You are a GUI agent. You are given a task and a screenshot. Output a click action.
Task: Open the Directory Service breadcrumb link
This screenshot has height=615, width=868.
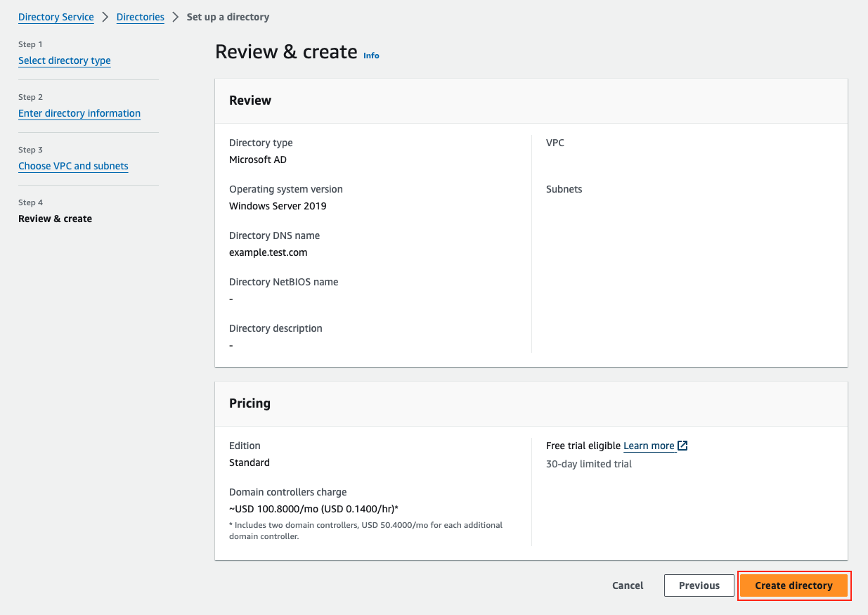(56, 17)
